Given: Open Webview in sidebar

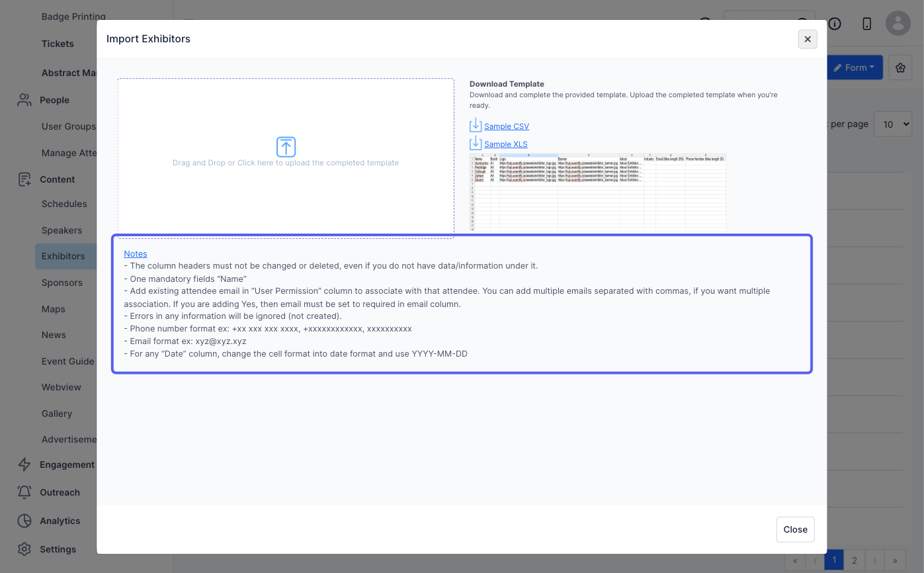Looking at the screenshot, I should point(62,387).
